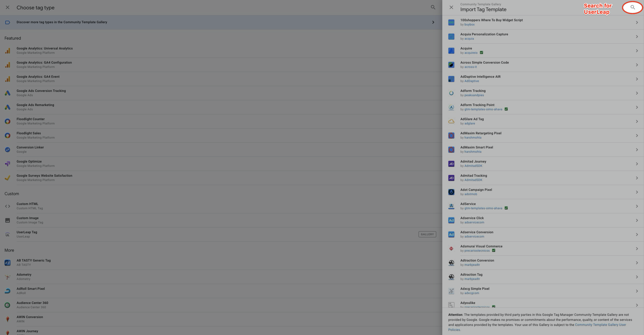Close the Choose tag type panel

[x=8, y=7]
